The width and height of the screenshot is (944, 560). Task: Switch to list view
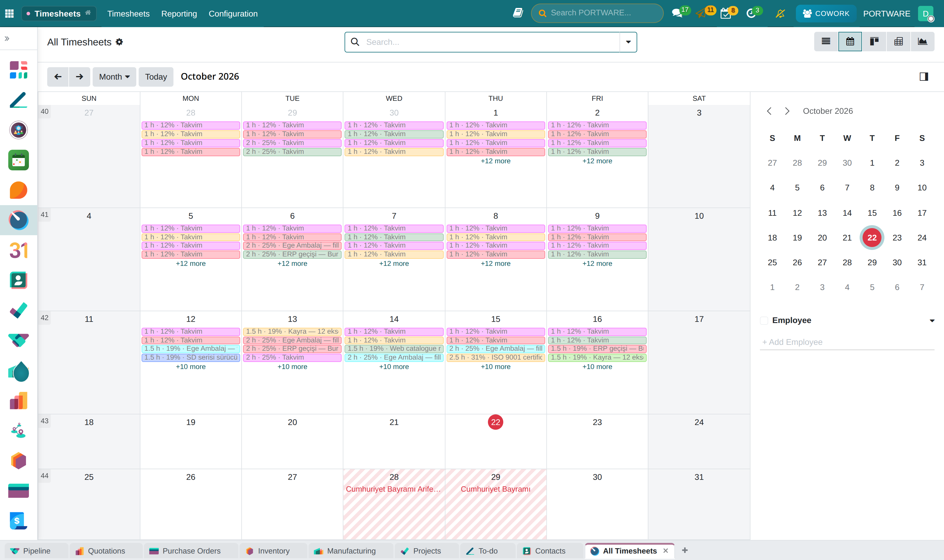[826, 42]
